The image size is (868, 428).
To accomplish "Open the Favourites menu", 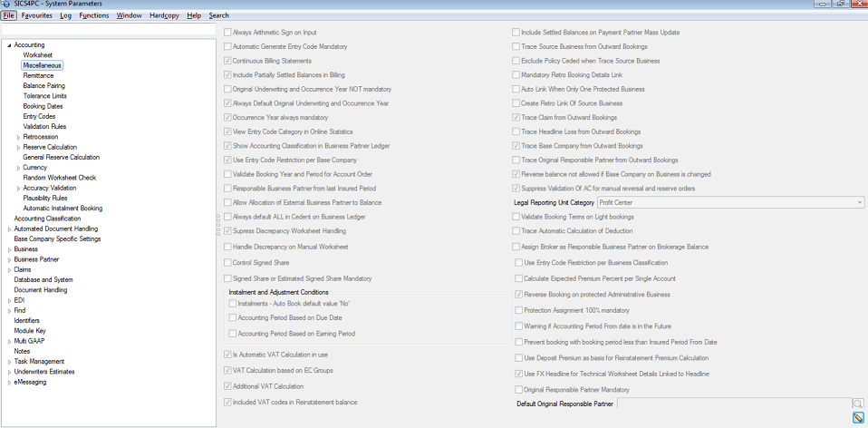I will click(37, 15).
